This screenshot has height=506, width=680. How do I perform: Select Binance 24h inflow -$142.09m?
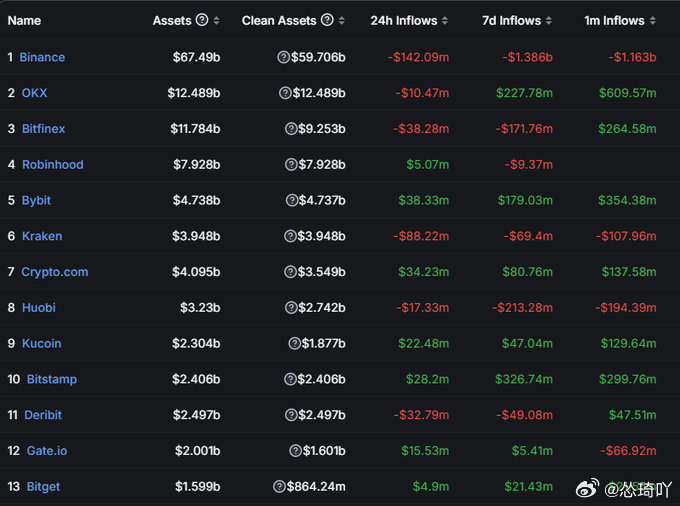[418, 57]
